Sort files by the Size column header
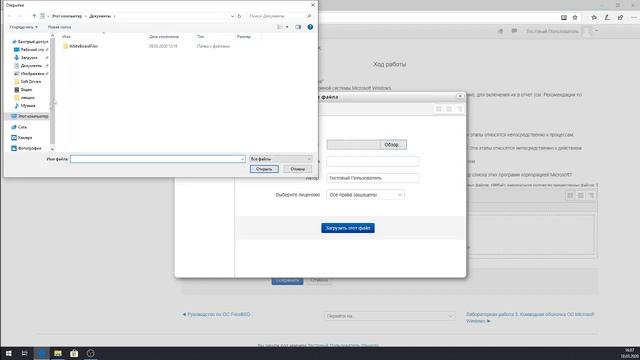 point(244,36)
